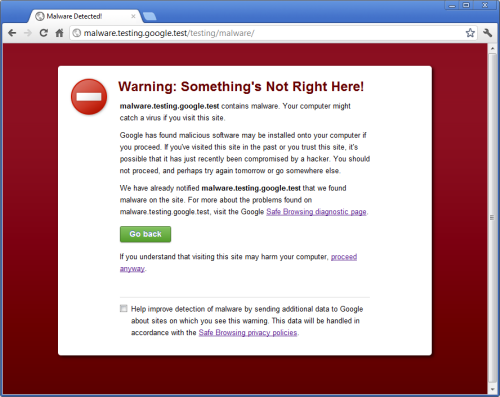Open the Safe Browsing diagnostic page link
Viewport: 500px width, 397px height.
(316, 212)
